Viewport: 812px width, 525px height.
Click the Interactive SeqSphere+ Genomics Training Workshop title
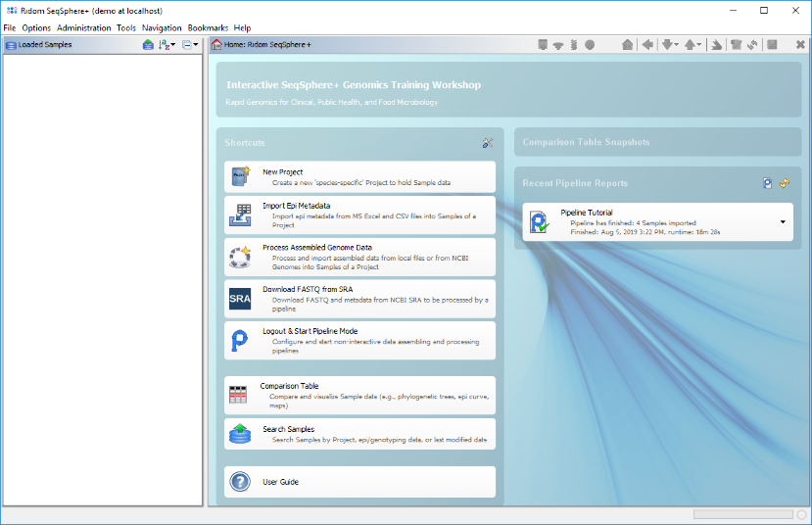354,85
